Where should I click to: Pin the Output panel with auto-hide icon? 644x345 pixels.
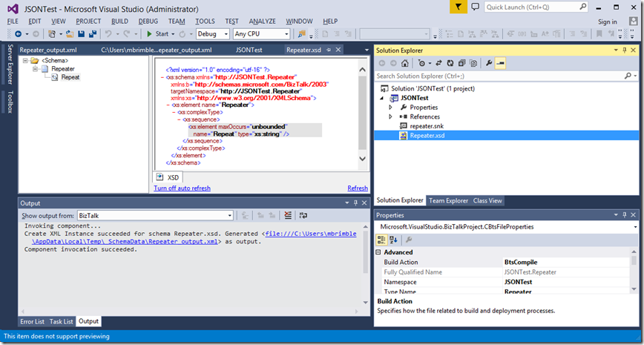click(x=356, y=203)
